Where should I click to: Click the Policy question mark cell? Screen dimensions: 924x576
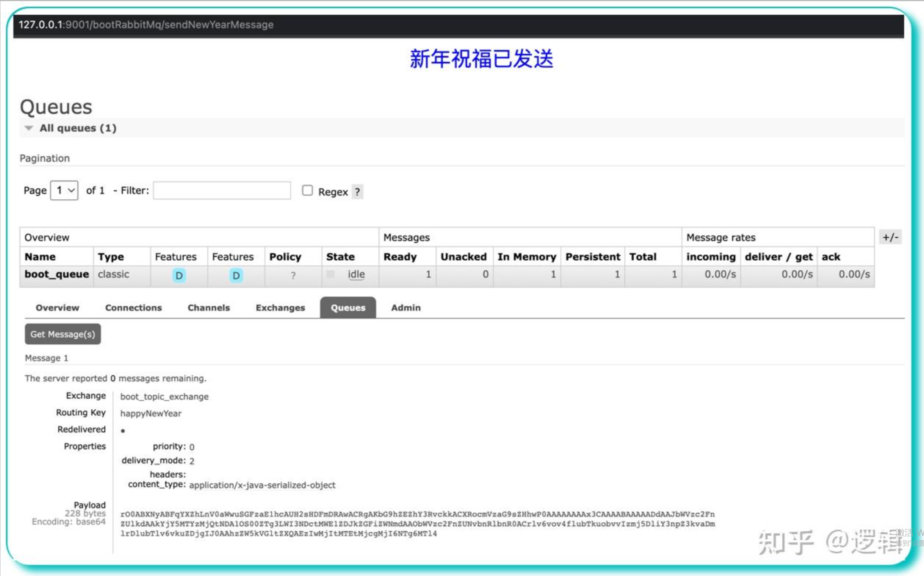tap(293, 276)
